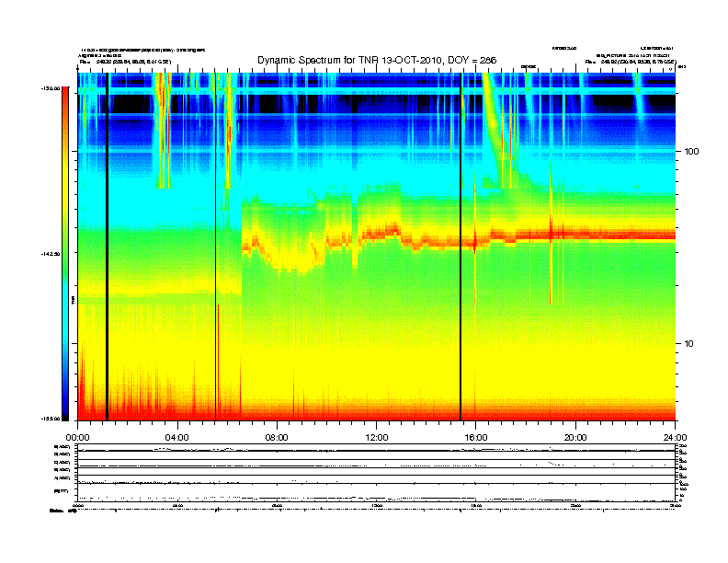Click the '16:00' time axis label
The width and height of the screenshot is (728, 563).
[x=476, y=438]
